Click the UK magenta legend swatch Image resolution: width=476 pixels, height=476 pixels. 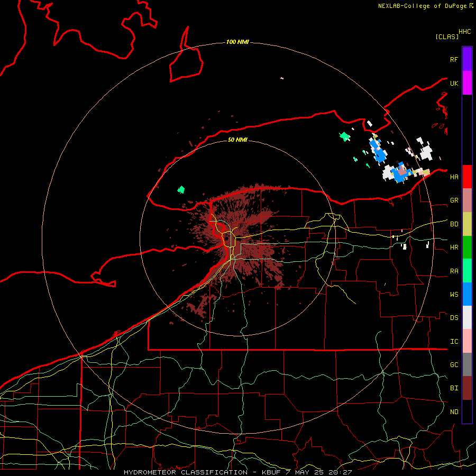click(467, 83)
